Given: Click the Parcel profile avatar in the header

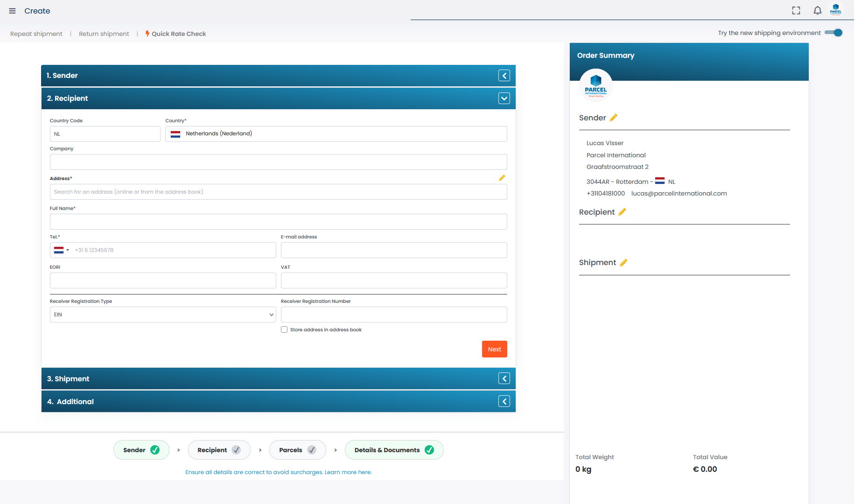Looking at the screenshot, I should pyautogui.click(x=835, y=10).
